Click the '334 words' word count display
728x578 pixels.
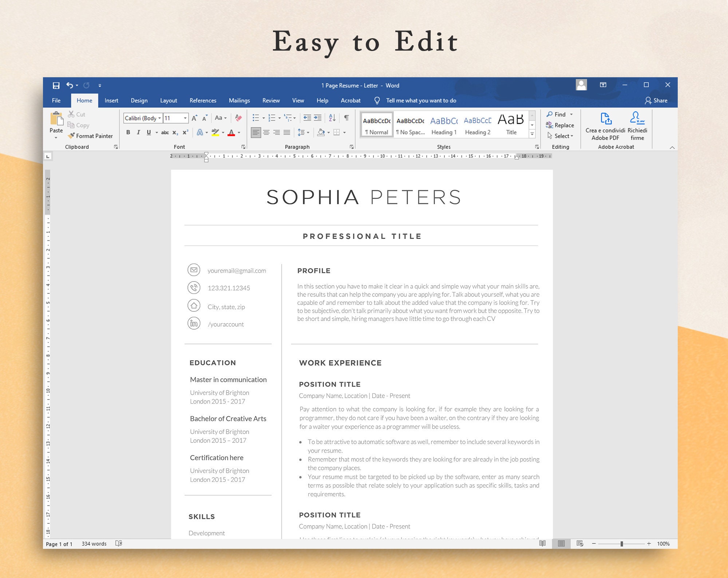click(95, 544)
